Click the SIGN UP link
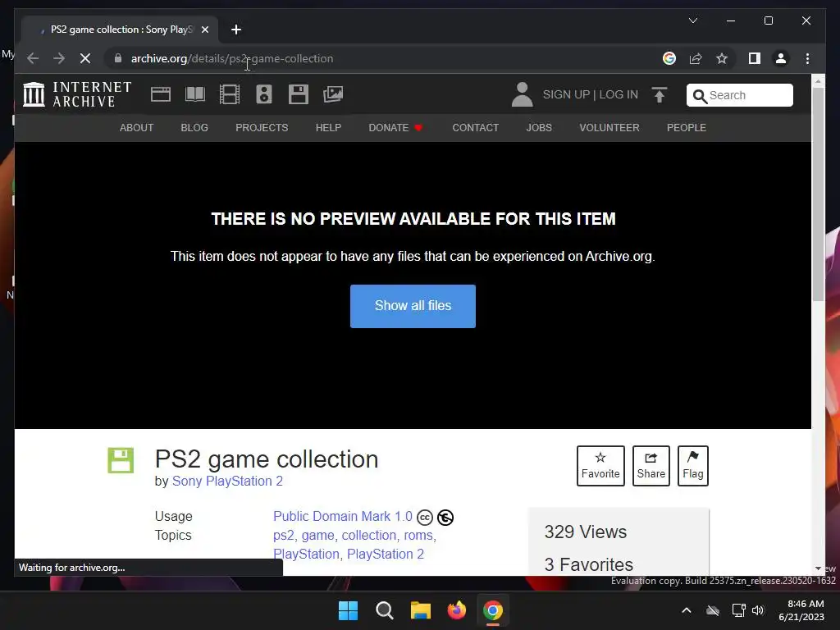840x630 pixels. pos(566,95)
